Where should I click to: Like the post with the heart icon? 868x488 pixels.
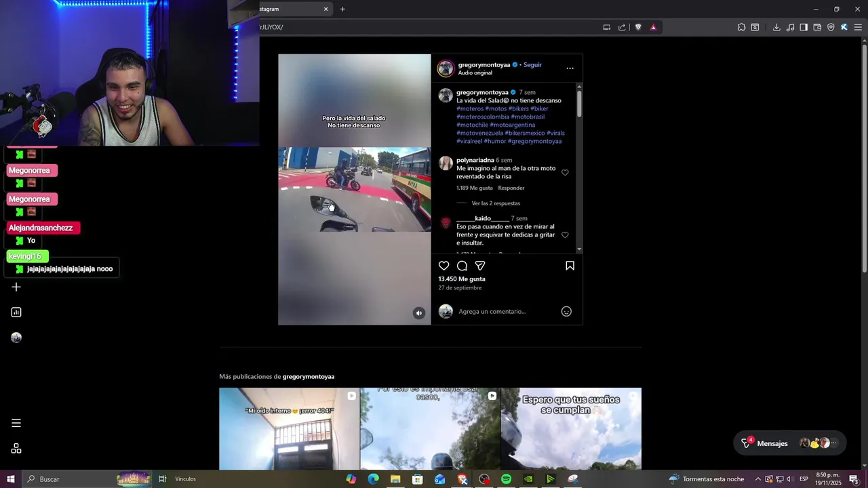click(443, 266)
